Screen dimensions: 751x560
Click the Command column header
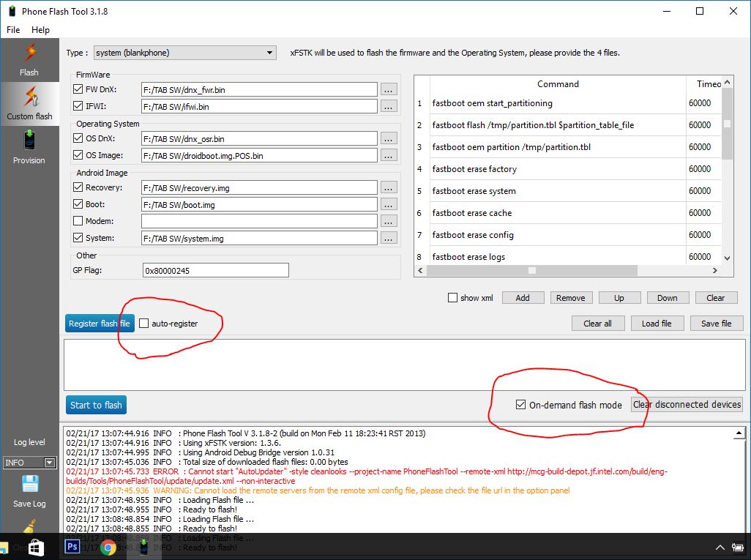tap(558, 84)
